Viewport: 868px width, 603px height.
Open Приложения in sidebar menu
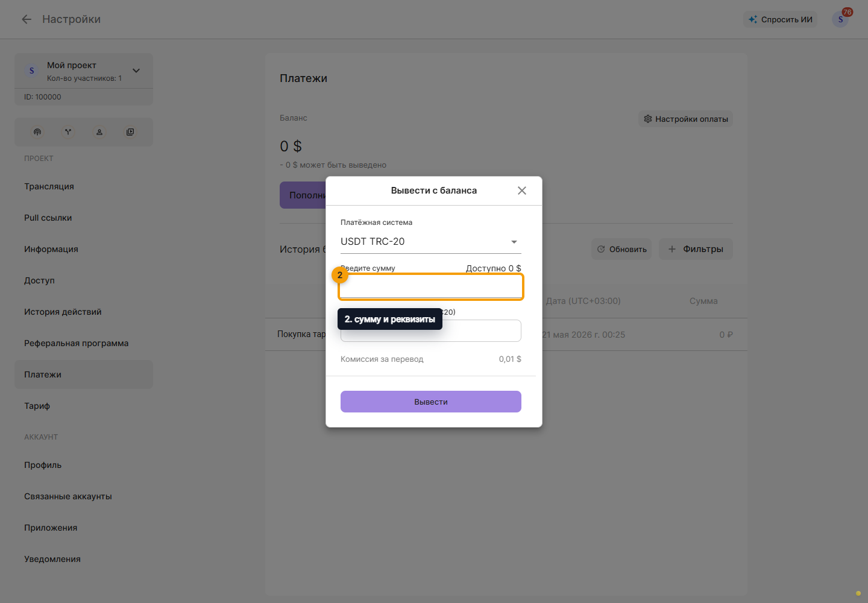pyautogui.click(x=84, y=528)
